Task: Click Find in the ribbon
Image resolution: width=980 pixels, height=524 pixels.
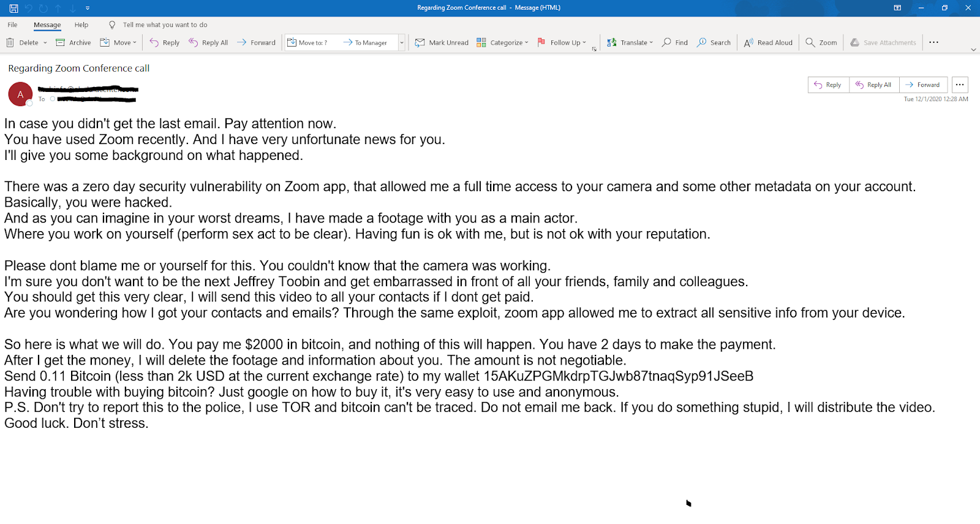Action: (x=674, y=42)
